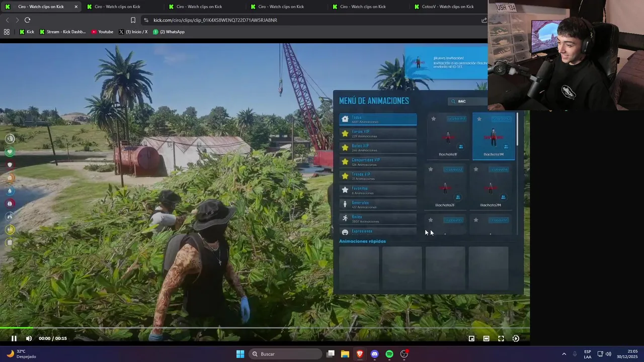Click the water drop thirst HUD icon
Image resolution: width=644 pixels, height=362 pixels.
(10, 191)
